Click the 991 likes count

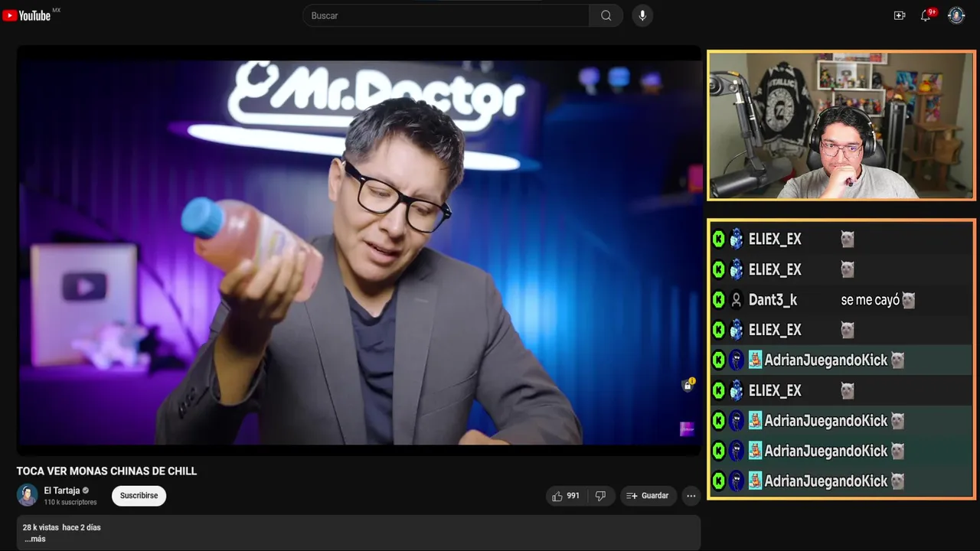click(573, 496)
